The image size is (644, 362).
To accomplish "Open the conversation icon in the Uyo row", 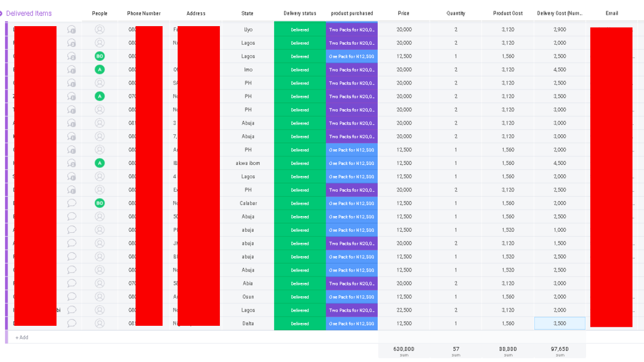I will [71, 30].
